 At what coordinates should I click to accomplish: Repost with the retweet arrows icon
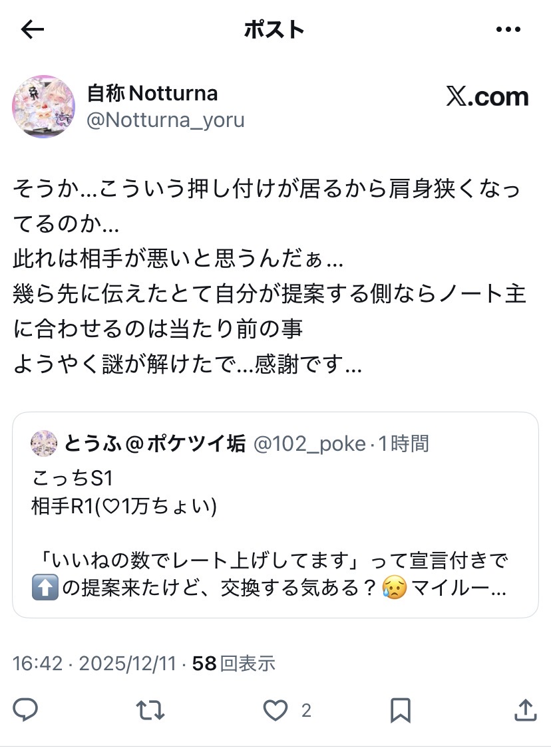150,711
